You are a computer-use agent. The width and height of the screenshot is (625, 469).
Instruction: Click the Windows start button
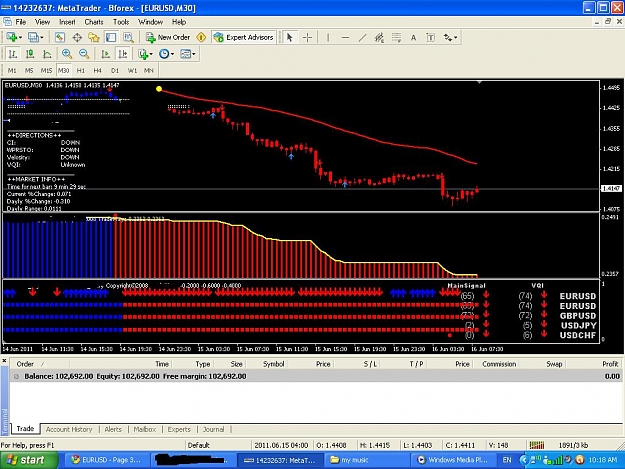pos(29,460)
